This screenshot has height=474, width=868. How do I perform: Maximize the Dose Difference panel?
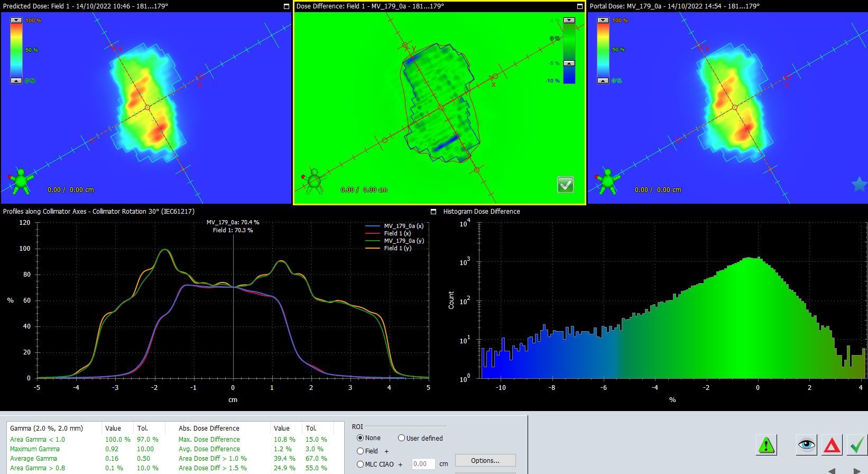580,6
